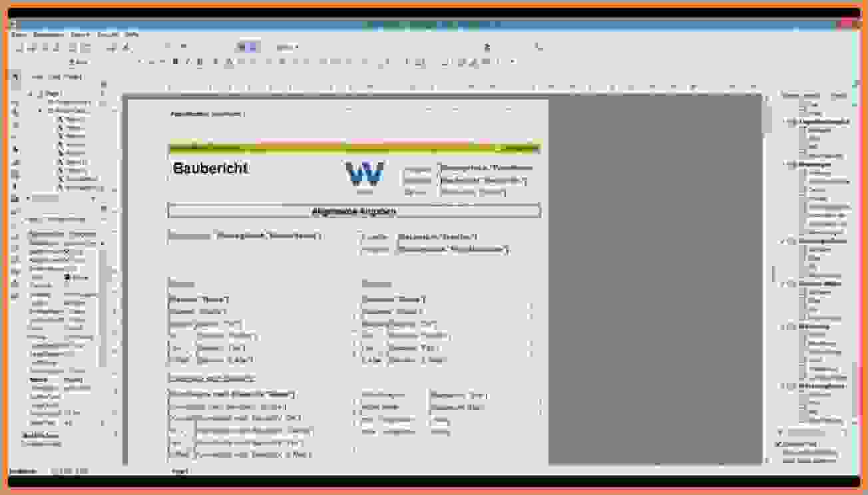
Task: Select the blue W logo image
Action: tap(364, 174)
